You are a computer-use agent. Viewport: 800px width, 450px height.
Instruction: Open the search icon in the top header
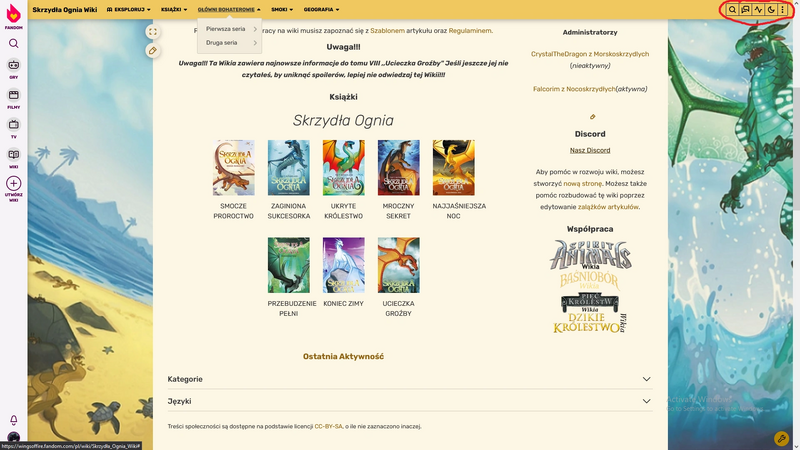tap(732, 9)
